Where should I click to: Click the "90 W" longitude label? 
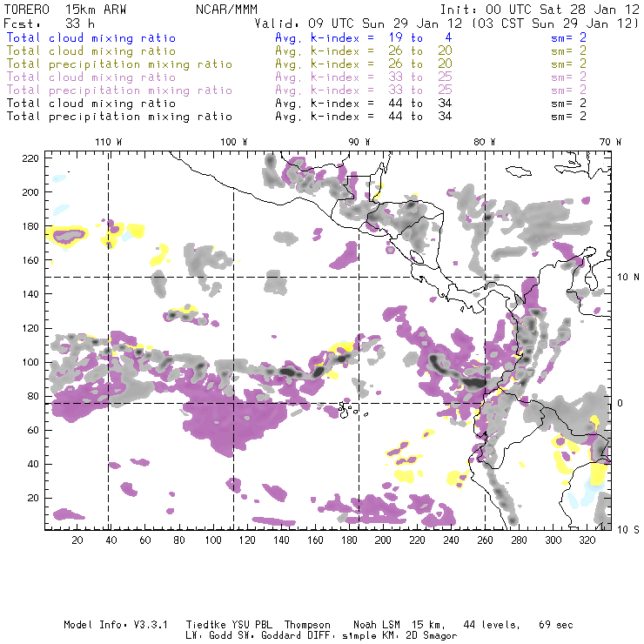pos(359,142)
